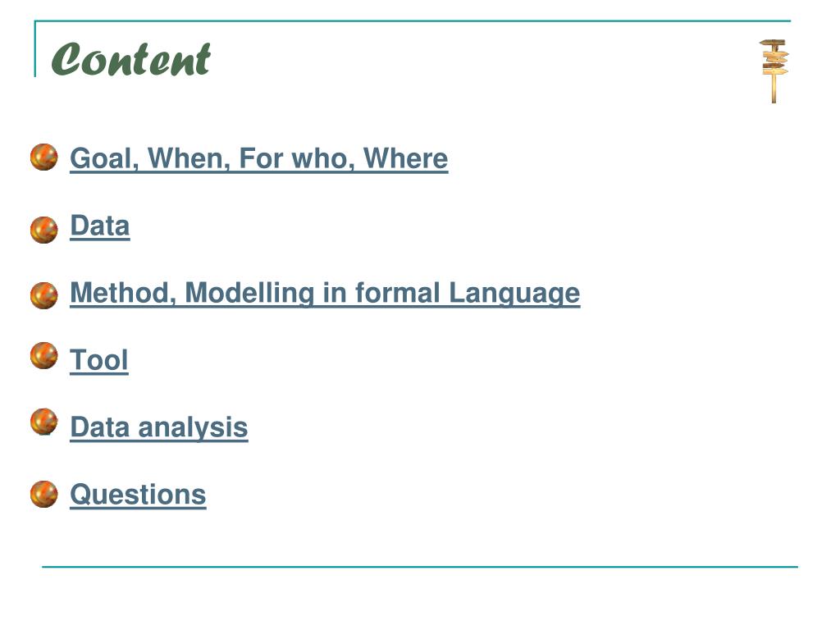The image size is (840, 630).
Task: Click the orange bullet beside Goal, When link
Action: pos(44,157)
